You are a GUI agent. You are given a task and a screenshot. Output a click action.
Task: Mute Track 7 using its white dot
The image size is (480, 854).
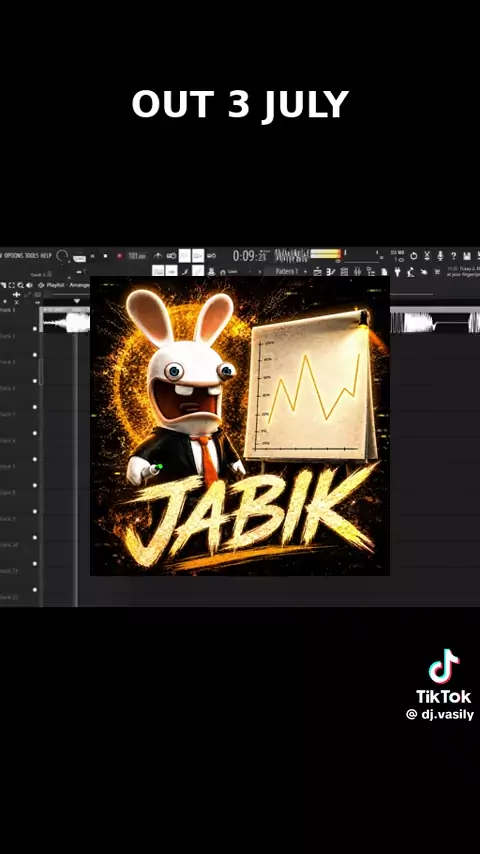point(35,485)
